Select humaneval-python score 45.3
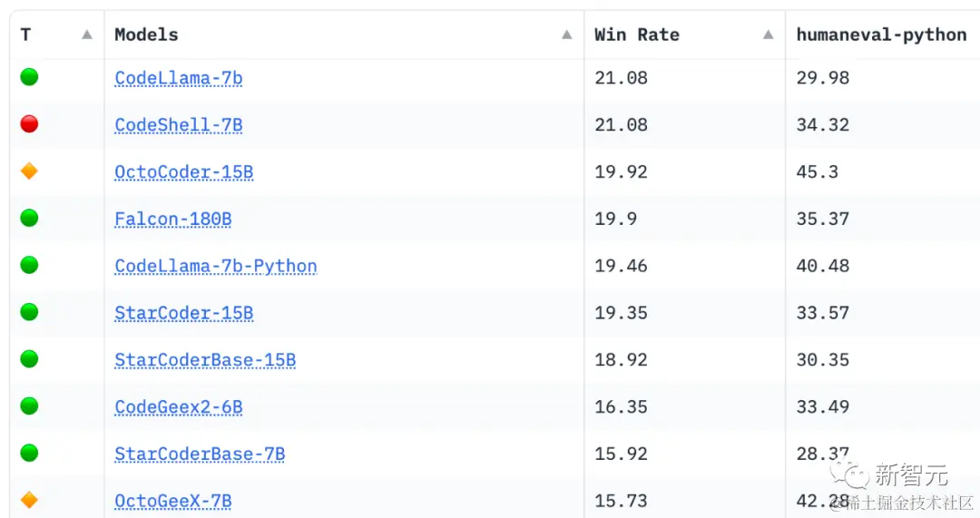980x518 pixels. point(818,171)
